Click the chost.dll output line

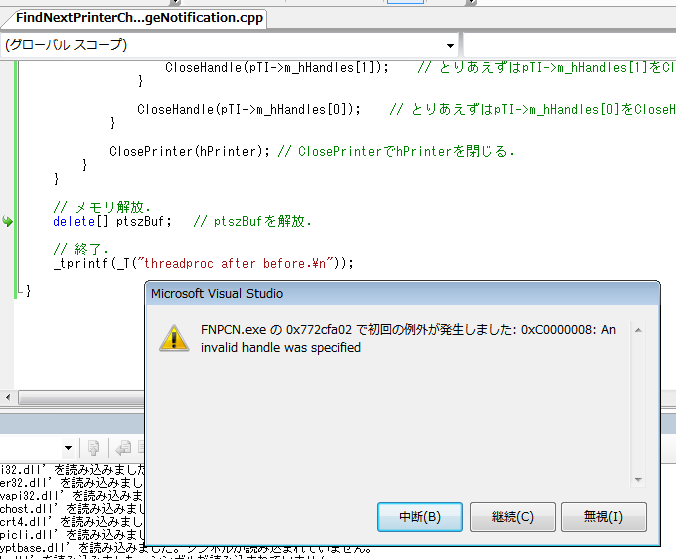pos(72,509)
